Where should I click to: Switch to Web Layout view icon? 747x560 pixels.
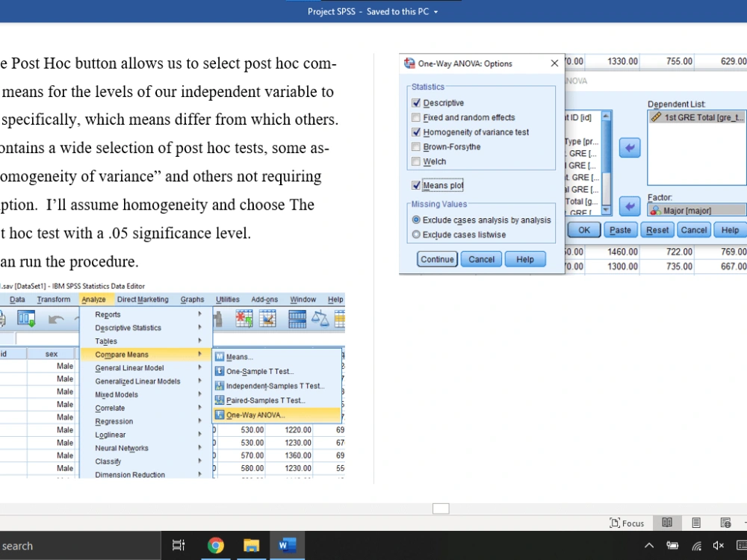pyautogui.click(x=725, y=523)
